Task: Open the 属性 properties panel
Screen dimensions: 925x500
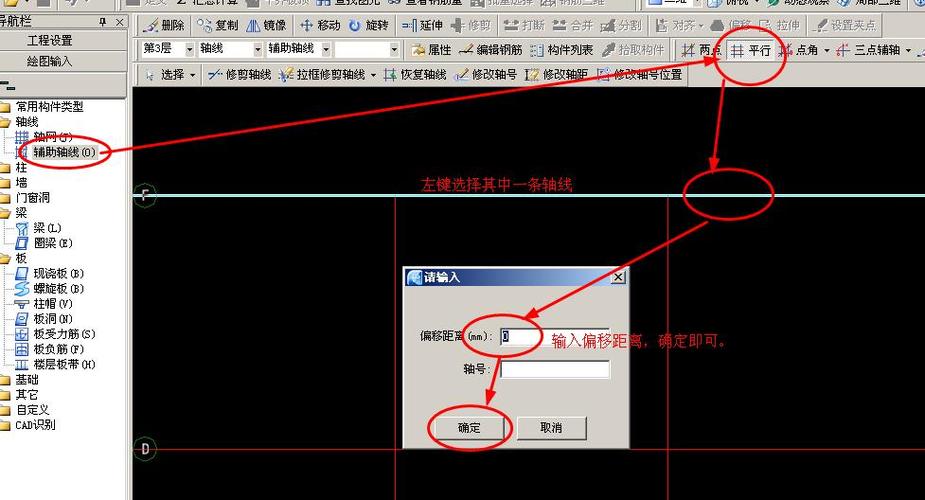Action: tap(431, 50)
